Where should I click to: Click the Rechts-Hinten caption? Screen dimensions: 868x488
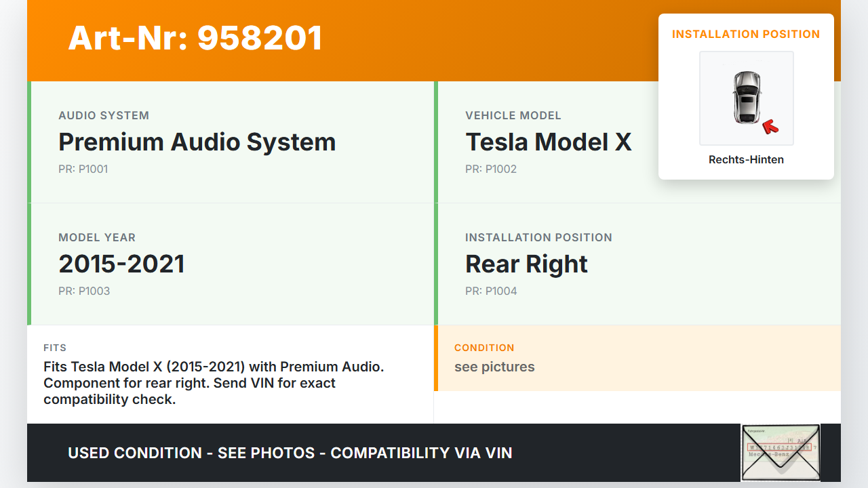(x=746, y=160)
